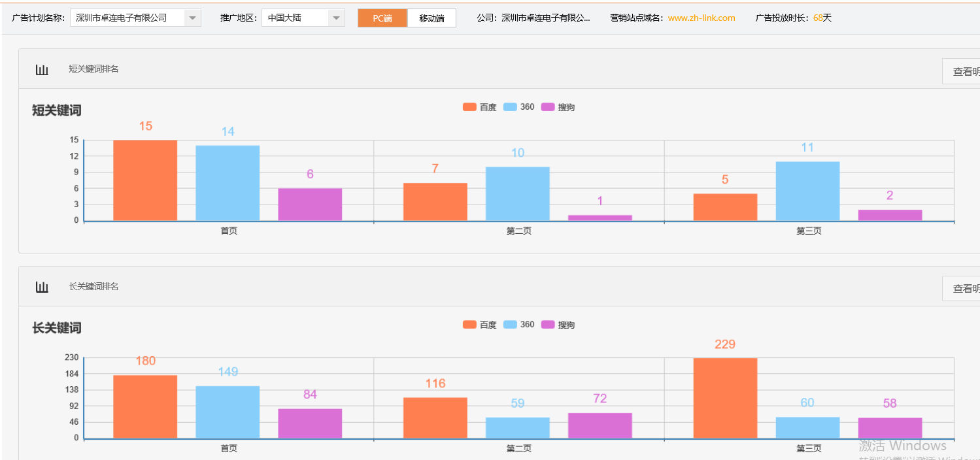
Task: Toggle 搜狗 legend in 短关键词 chart
Action: 558,107
